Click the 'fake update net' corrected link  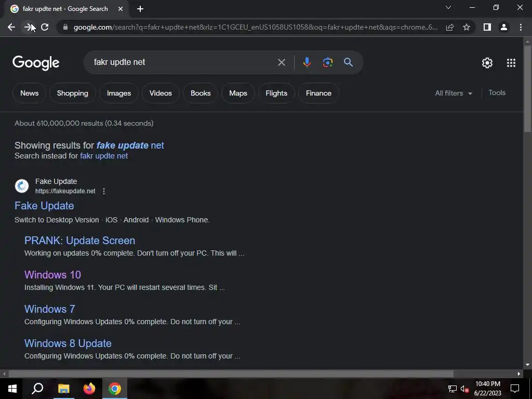click(x=130, y=145)
